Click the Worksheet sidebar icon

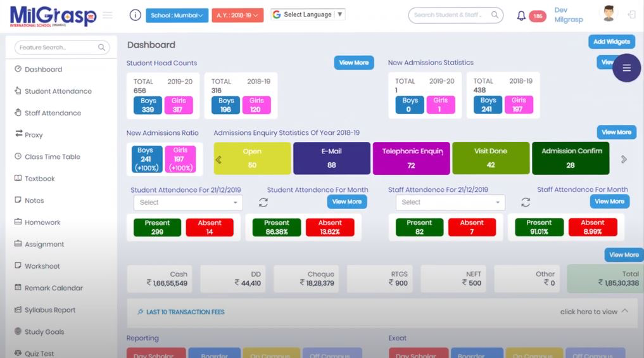click(18, 265)
